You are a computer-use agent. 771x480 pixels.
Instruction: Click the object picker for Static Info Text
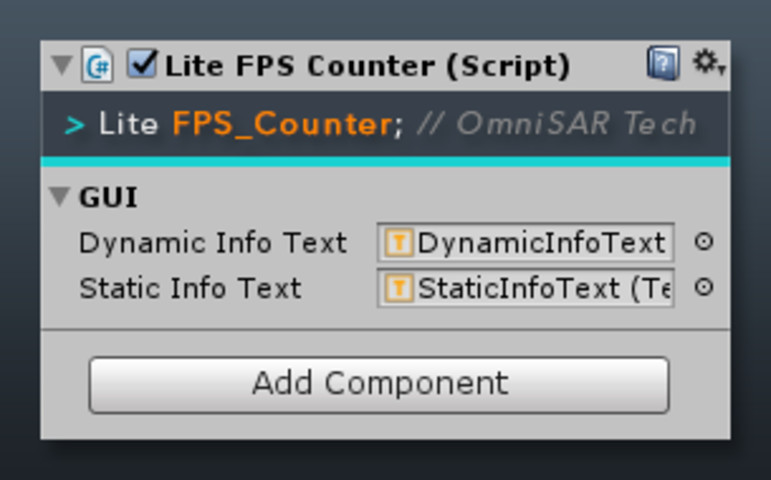click(704, 287)
